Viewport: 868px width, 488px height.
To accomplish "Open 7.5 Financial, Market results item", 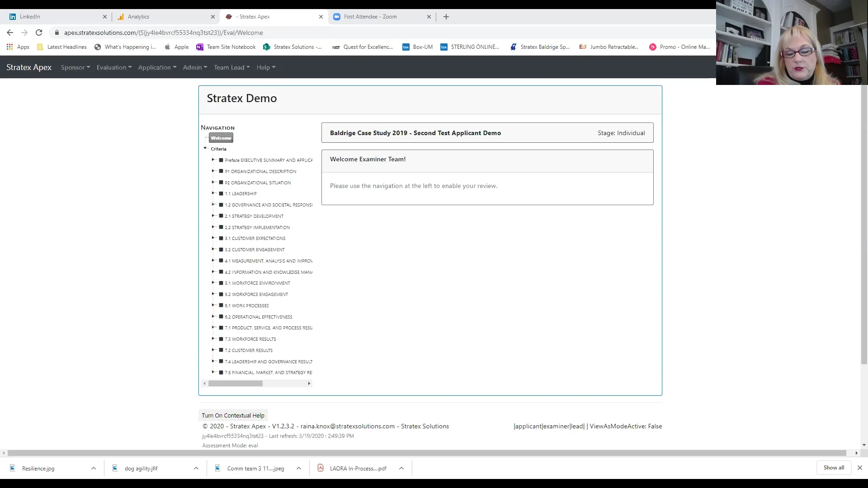I will pos(269,372).
